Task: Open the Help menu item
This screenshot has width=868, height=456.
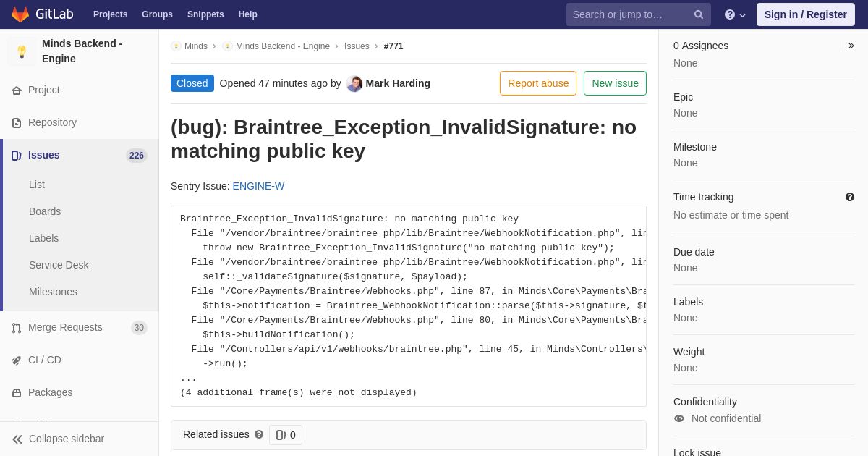Action: [248, 14]
